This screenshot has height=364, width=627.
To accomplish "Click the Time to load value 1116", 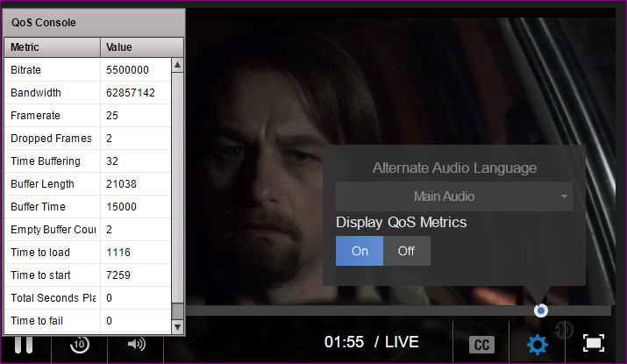I will click(x=118, y=253).
